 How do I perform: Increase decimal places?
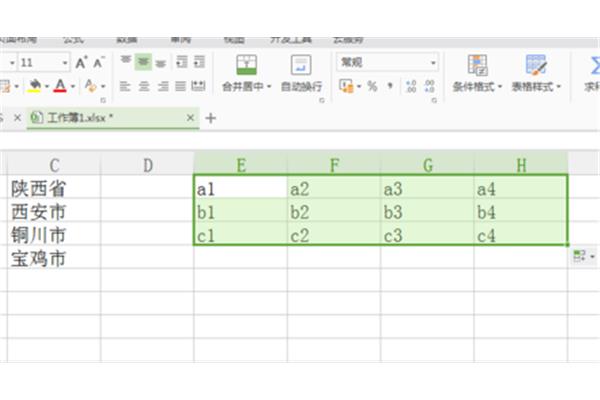(x=411, y=87)
